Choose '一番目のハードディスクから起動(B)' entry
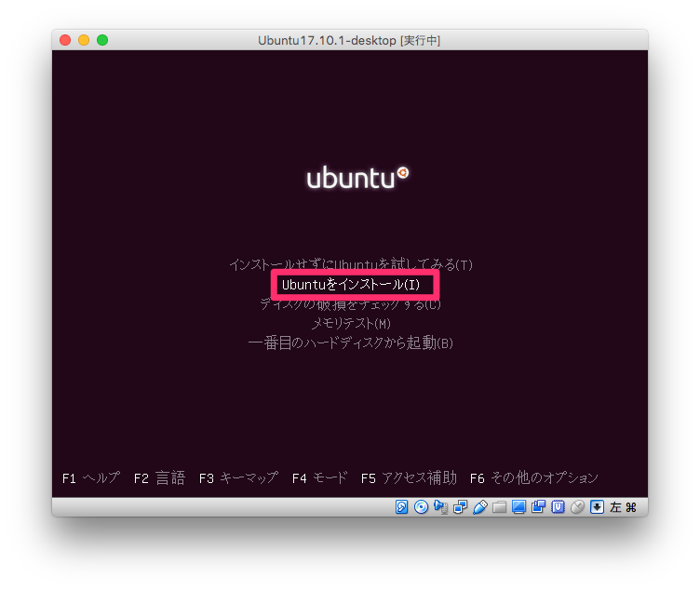 pyautogui.click(x=351, y=343)
